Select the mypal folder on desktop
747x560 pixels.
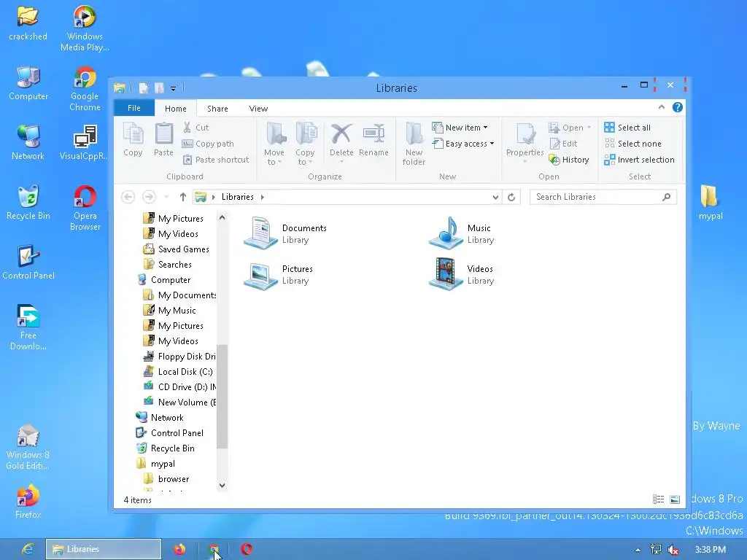[711, 202]
